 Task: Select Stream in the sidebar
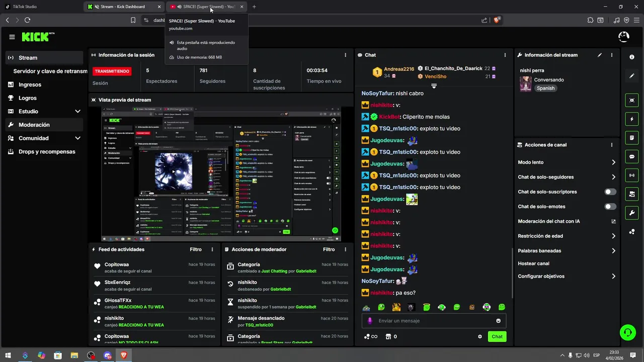(44, 58)
